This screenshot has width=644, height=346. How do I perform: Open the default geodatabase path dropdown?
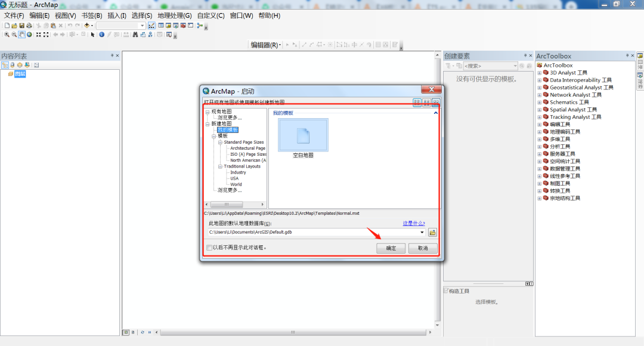[x=422, y=232]
